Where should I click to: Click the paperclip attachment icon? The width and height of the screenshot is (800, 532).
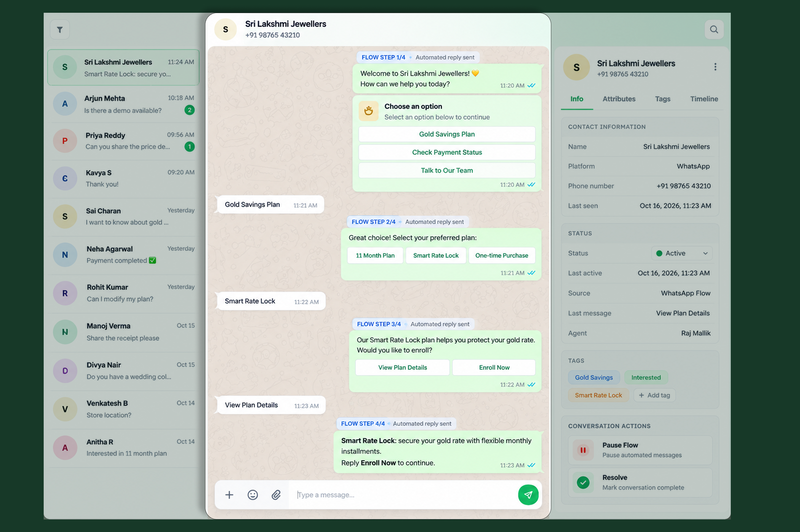276,495
